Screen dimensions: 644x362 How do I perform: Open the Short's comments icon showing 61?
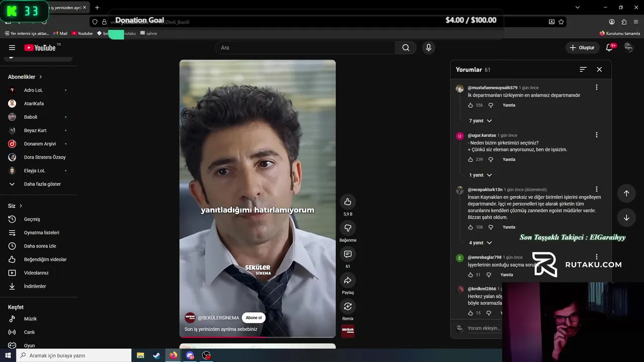pos(348,254)
